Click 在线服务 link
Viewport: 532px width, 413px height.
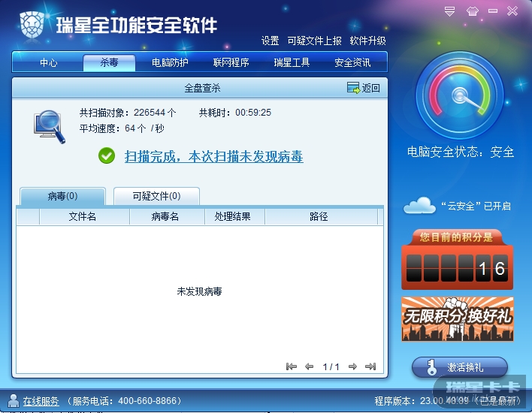[41, 401]
